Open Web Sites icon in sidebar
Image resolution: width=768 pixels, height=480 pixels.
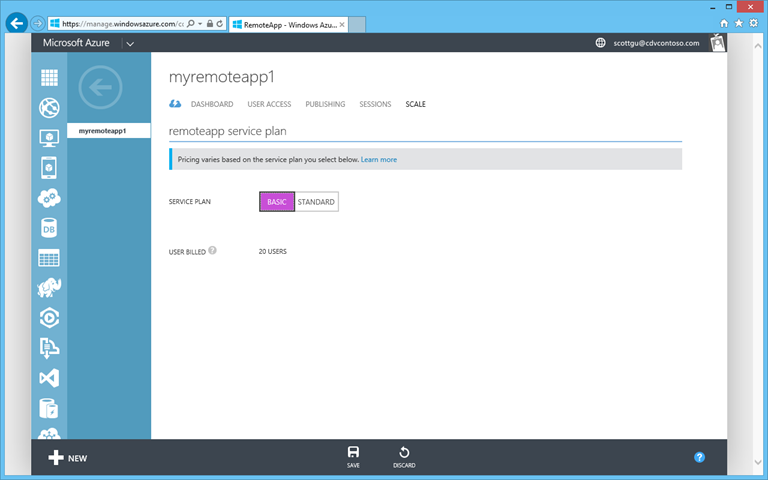pos(49,108)
